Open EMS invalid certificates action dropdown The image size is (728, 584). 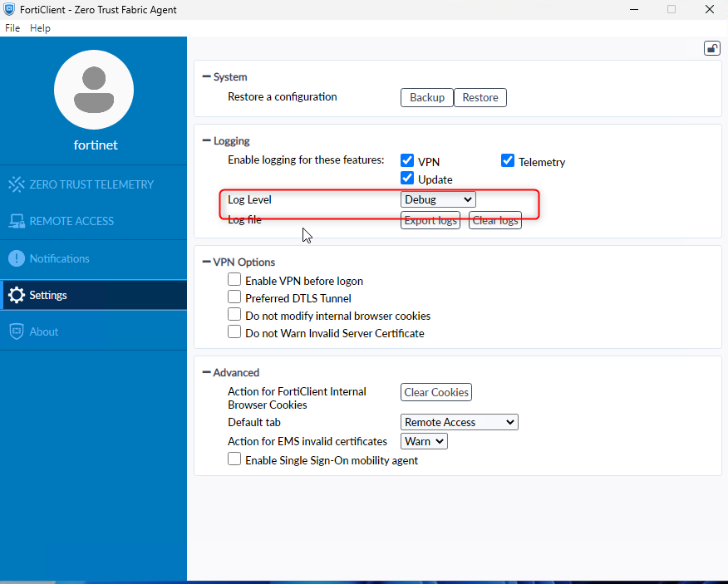(424, 441)
